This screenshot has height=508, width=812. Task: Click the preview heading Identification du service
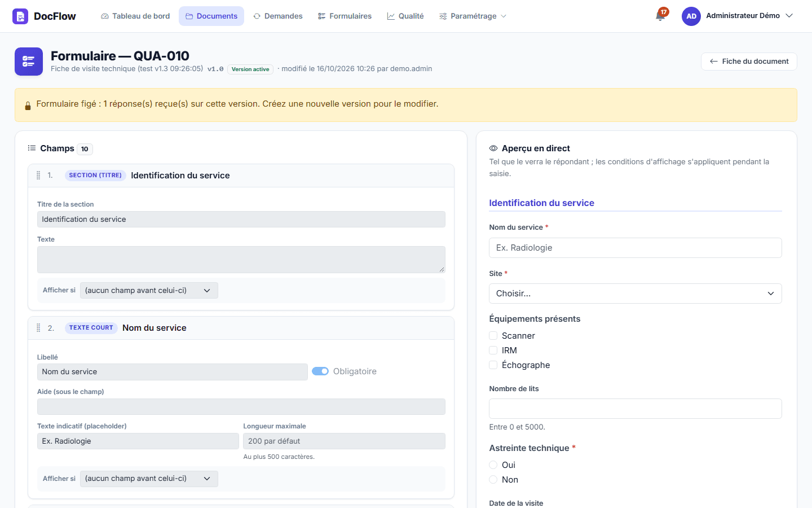541,203
